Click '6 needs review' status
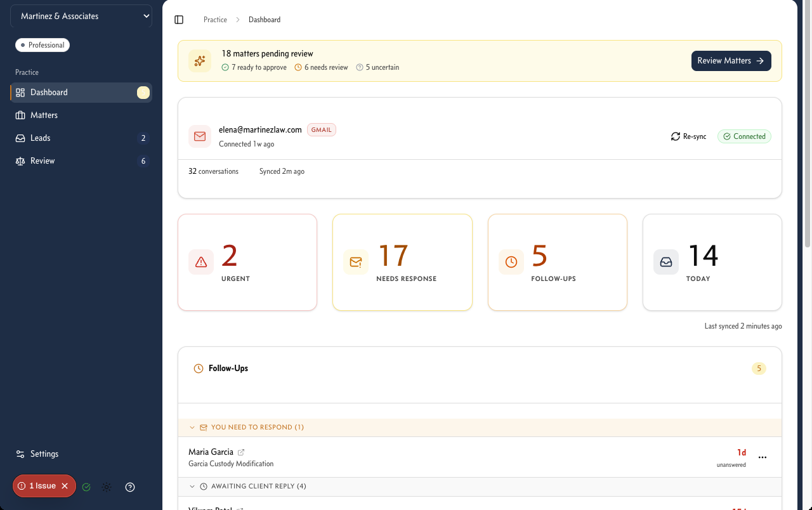 pos(322,67)
